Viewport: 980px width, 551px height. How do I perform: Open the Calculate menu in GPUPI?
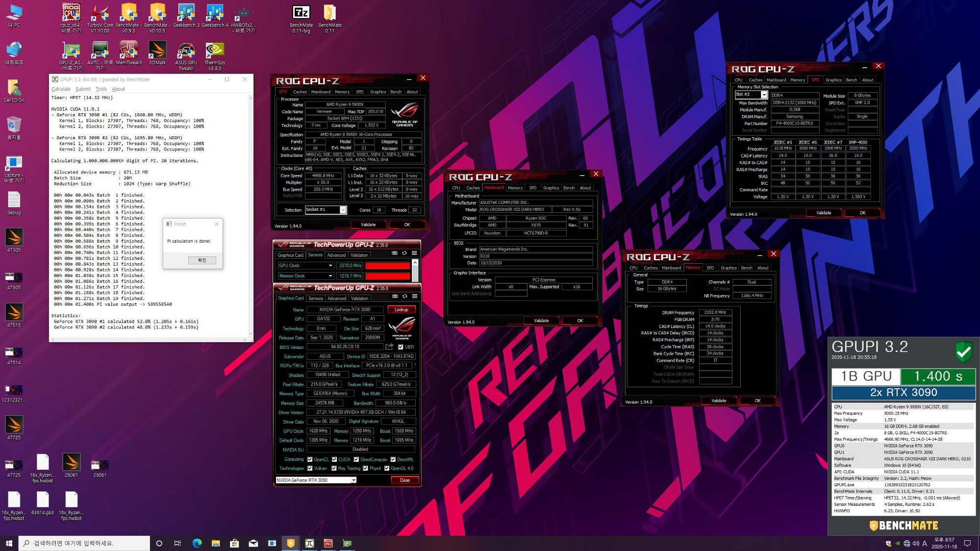point(61,89)
